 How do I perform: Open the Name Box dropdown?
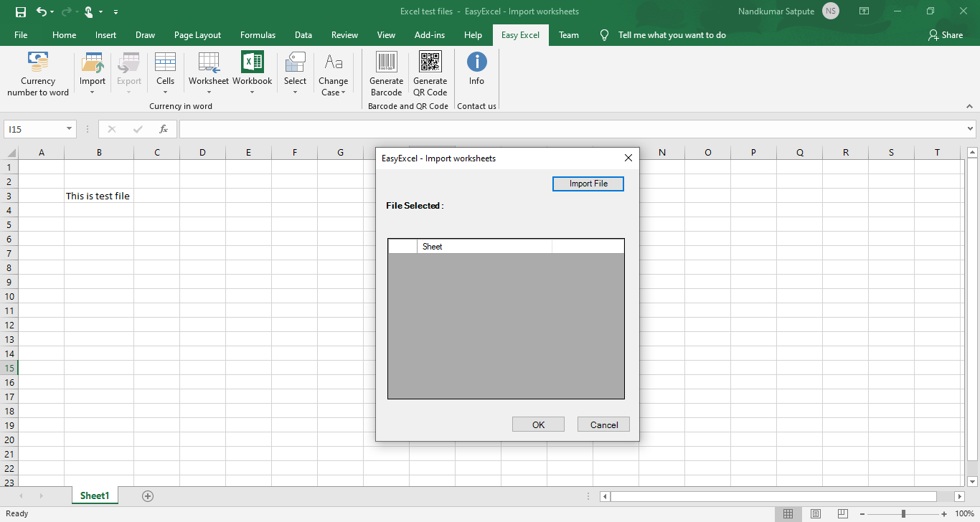[68, 129]
